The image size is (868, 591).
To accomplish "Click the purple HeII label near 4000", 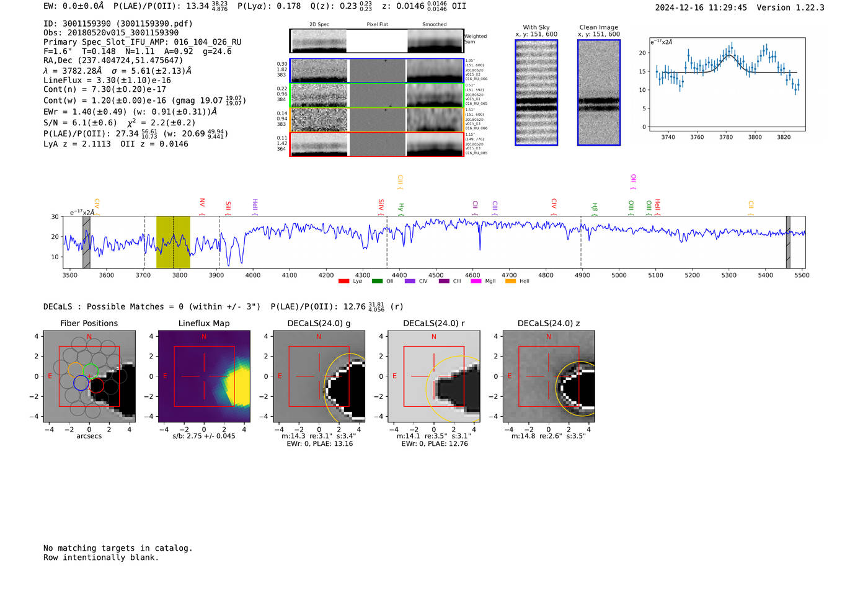I will (x=255, y=207).
